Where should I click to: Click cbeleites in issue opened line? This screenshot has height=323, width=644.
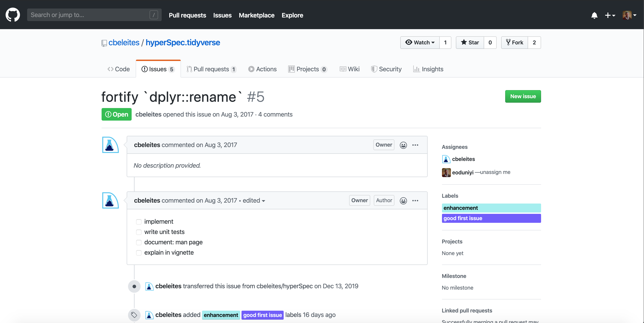(x=148, y=114)
